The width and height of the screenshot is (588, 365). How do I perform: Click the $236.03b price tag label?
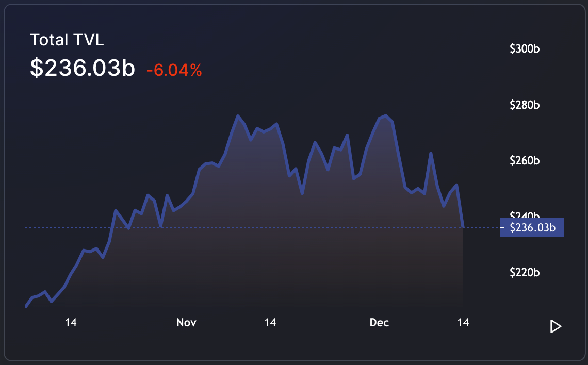tap(532, 227)
